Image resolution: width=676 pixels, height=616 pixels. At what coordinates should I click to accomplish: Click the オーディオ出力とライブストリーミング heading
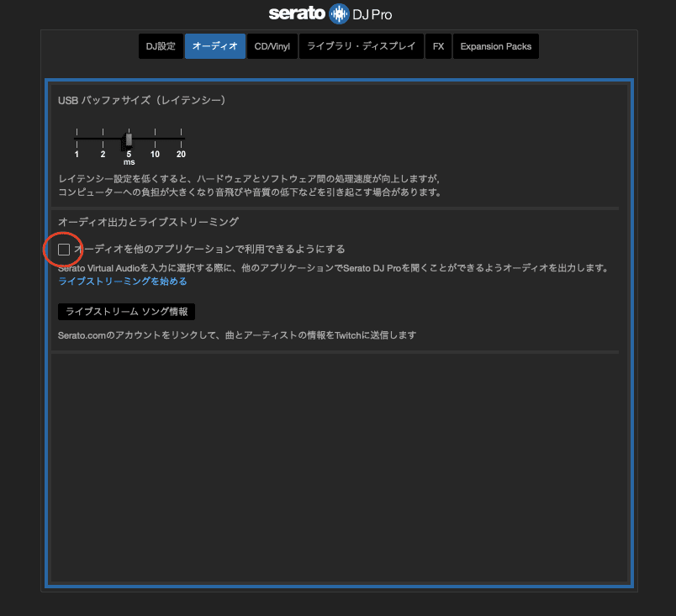pyautogui.click(x=148, y=222)
